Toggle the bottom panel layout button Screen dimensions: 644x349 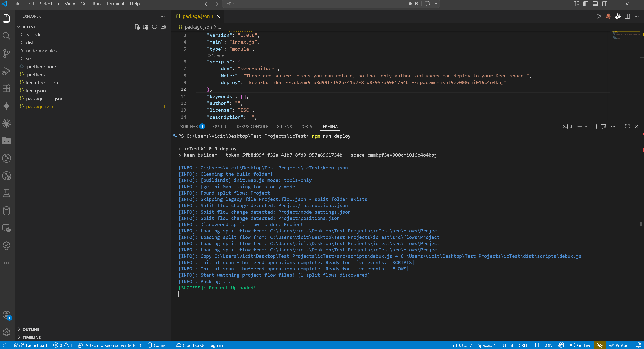point(595,4)
